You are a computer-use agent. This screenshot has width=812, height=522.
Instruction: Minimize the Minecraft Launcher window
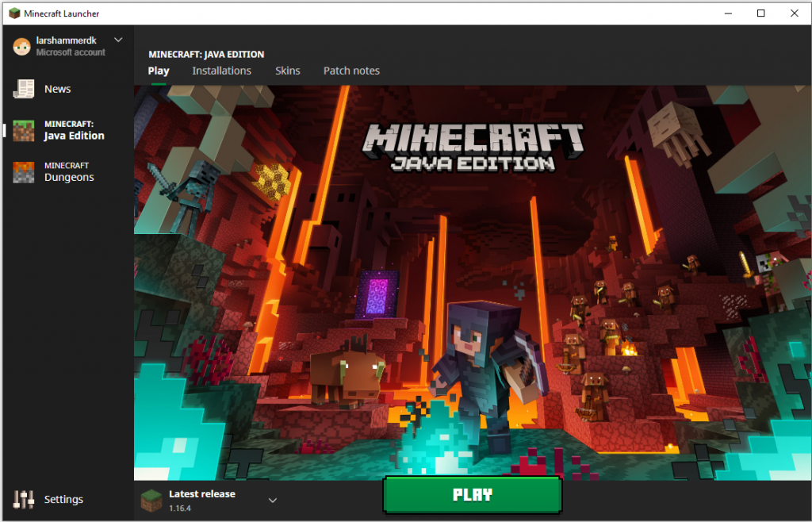pos(728,13)
